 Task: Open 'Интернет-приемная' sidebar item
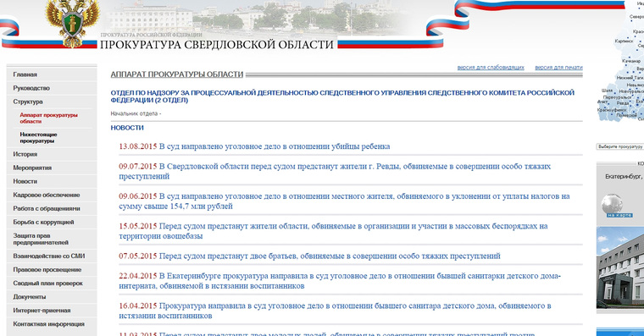pos(42,311)
